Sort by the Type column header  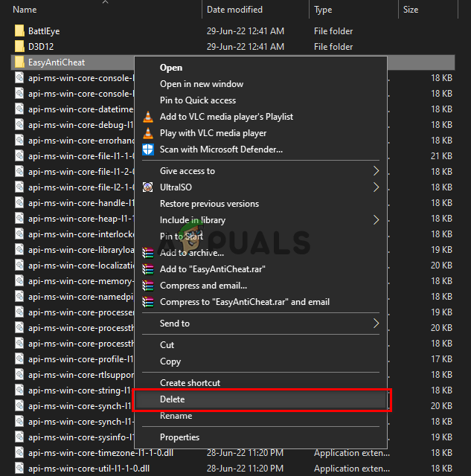click(323, 10)
